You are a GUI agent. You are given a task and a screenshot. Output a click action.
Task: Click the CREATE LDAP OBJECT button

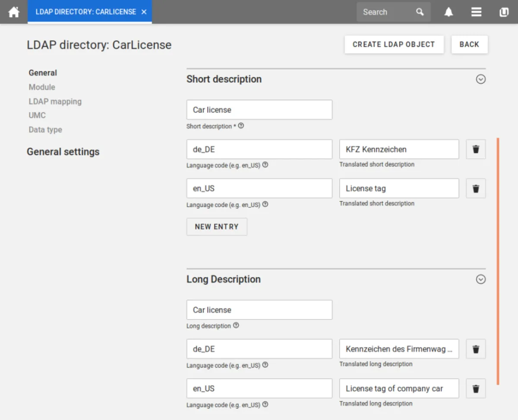[394, 44]
